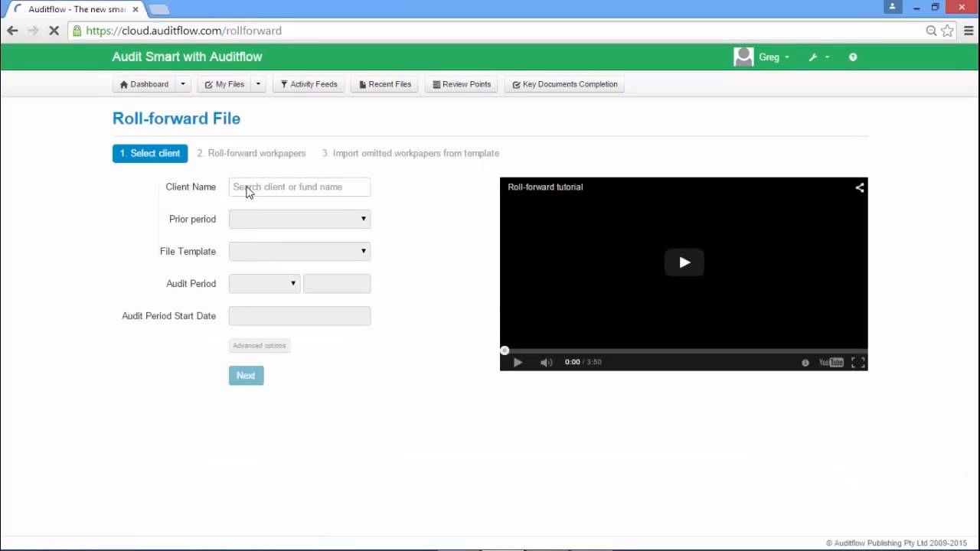Open a new browser tab
The image size is (980, 551).
point(158,9)
